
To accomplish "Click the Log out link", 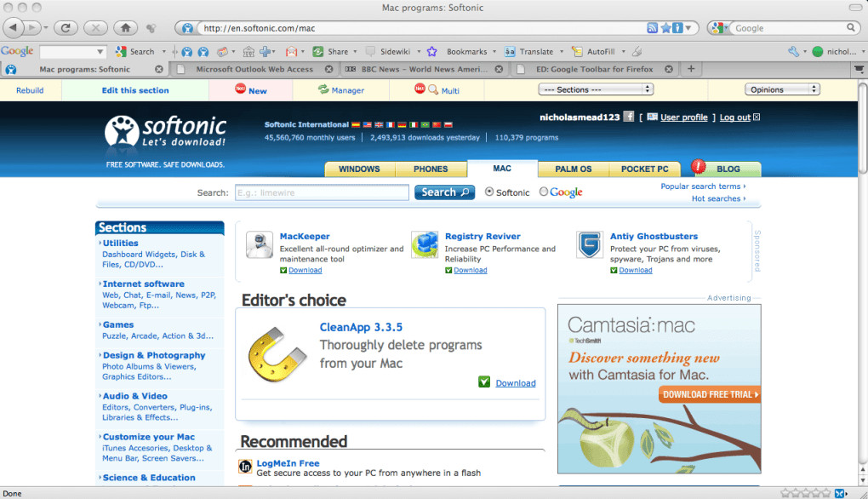I will (x=735, y=117).
